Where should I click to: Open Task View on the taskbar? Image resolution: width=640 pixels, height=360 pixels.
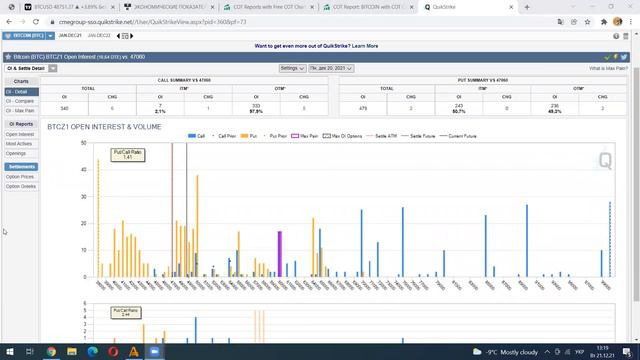click(29, 351)
